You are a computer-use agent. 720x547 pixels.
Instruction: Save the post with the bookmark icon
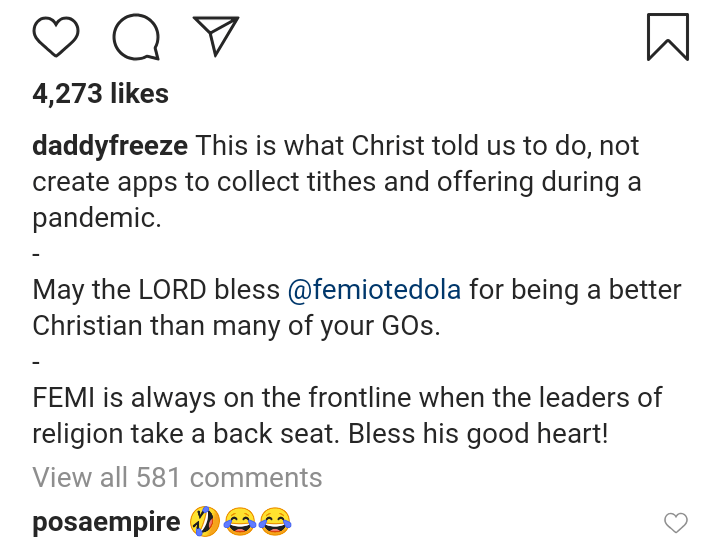click(x=667, y=37)
